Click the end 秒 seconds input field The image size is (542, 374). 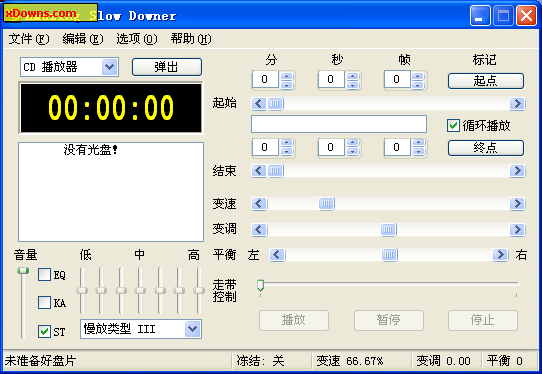click(331, 148)
